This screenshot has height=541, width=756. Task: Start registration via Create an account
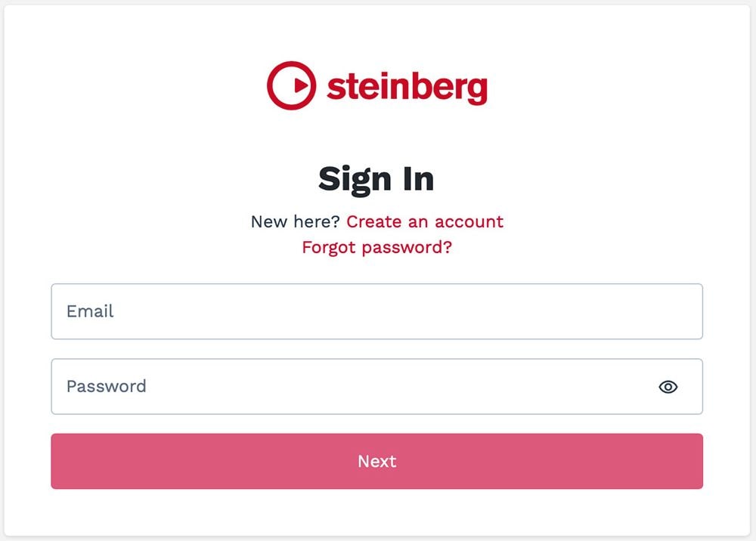[x=424, y=221]
